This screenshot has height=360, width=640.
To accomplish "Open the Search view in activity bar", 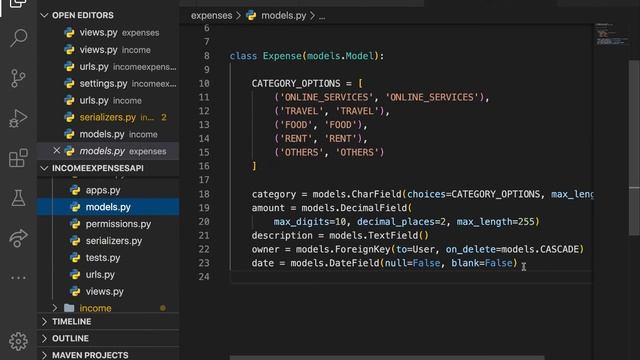I will (x=18, y=38).
